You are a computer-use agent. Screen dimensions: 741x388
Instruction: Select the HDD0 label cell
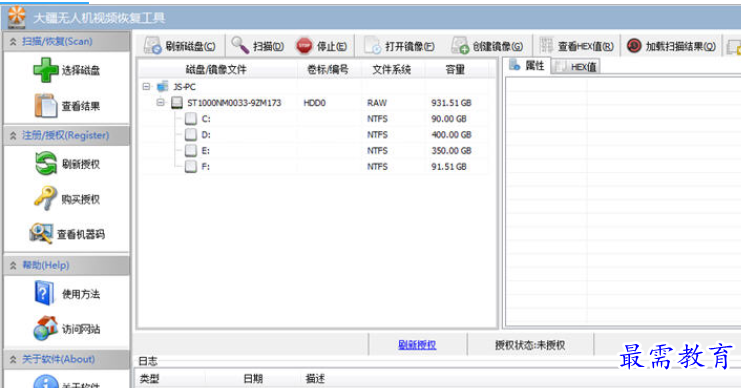click(x=315, y=103)
